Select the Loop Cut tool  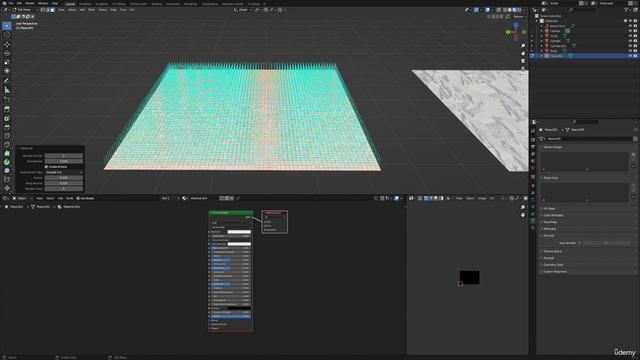tap(7, 136)
